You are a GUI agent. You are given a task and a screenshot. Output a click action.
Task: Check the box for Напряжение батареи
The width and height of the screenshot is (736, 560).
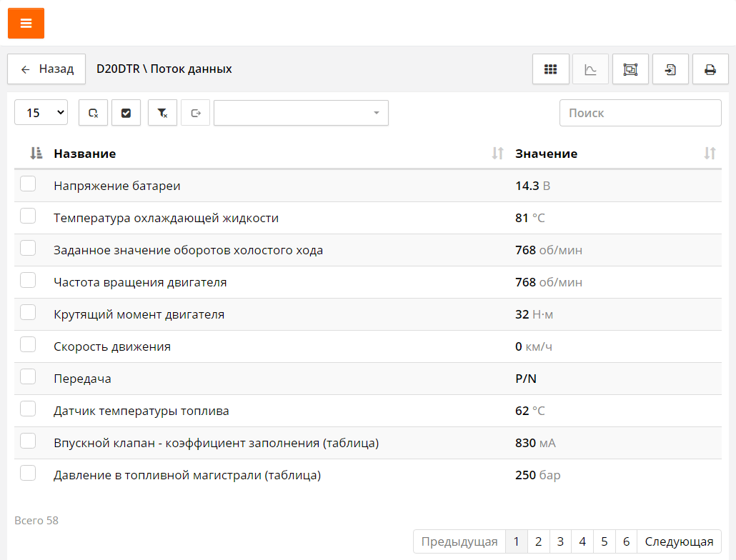(28, 184)
